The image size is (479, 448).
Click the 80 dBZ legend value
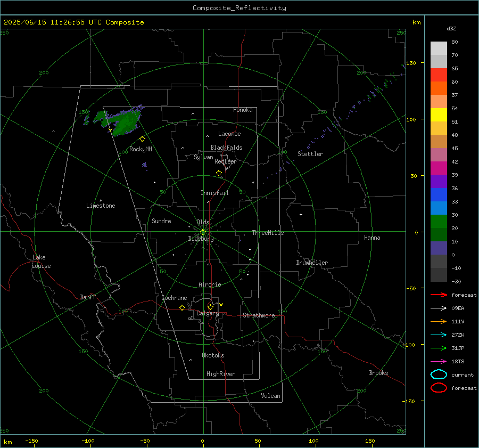click(x=455, y=42)
